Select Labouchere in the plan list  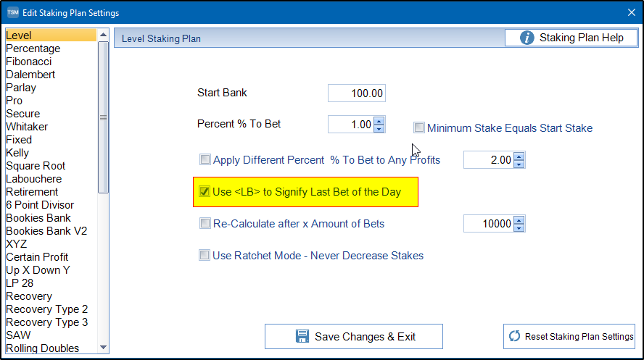pos(33,179)
